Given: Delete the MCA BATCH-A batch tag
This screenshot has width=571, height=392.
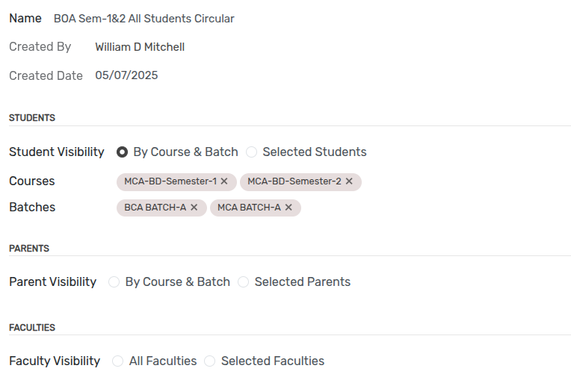Looking at the screenshot, I should pyautogui.click(x=288, y=208).
